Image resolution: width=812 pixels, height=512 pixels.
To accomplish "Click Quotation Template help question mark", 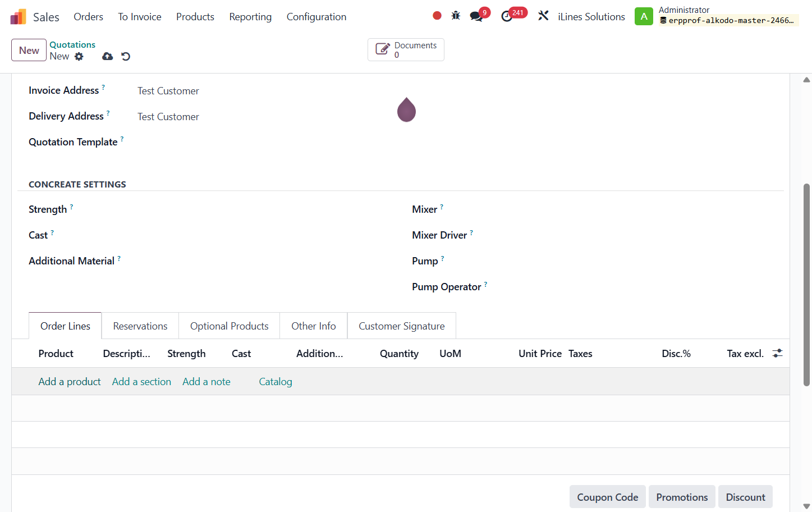I will [122, 139].
